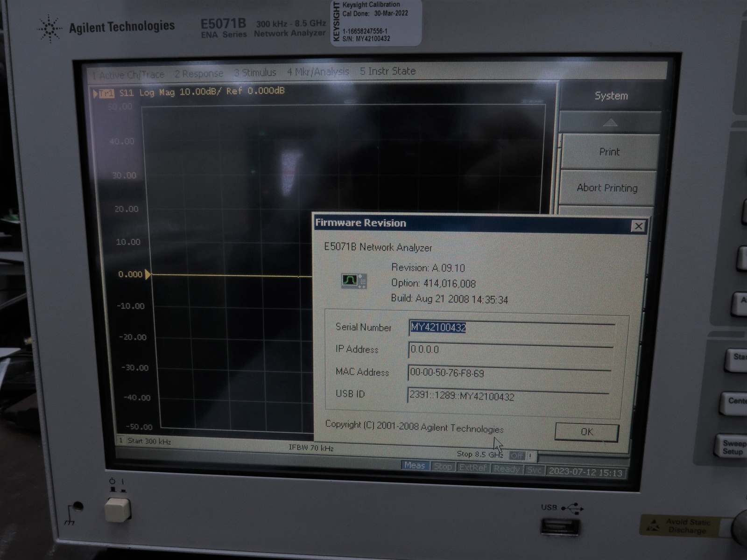Click the front-panel USB port
This screenshot has width=747, height=560.
pyautogui.click(x=560, y=527)
